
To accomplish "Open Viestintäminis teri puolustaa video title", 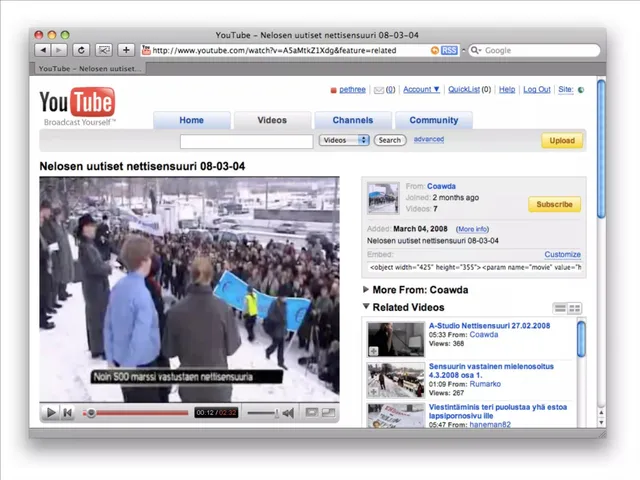I will (498, 411).
